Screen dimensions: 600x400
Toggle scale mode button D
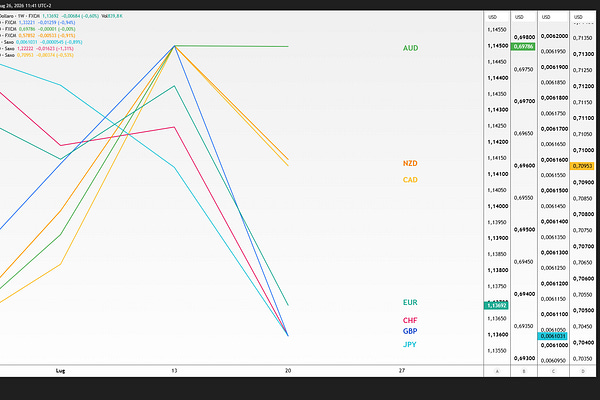point(583,371)
